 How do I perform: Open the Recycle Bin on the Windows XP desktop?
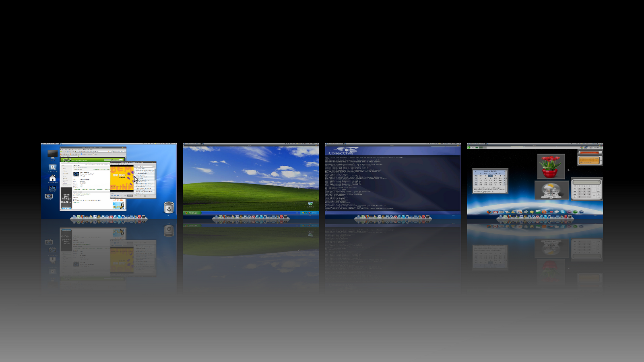coord(310,204)
